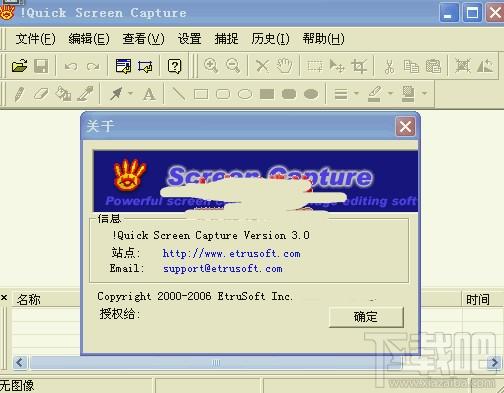Screen dimensions: 504x393
Task: Select the hollow rounded rectangle tool
Action: coord(223,94)
